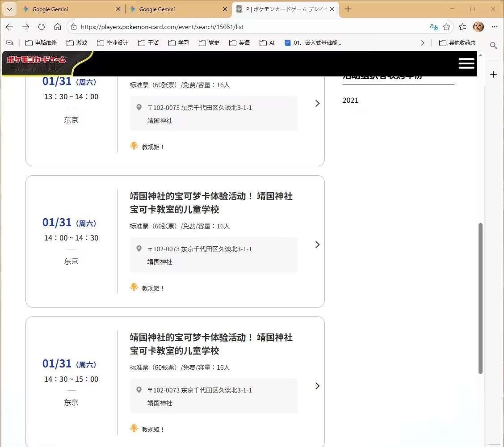504x447 pixels.
Task: Open the 毕业设计 bookmark folder
Action: tap(113, 43)
